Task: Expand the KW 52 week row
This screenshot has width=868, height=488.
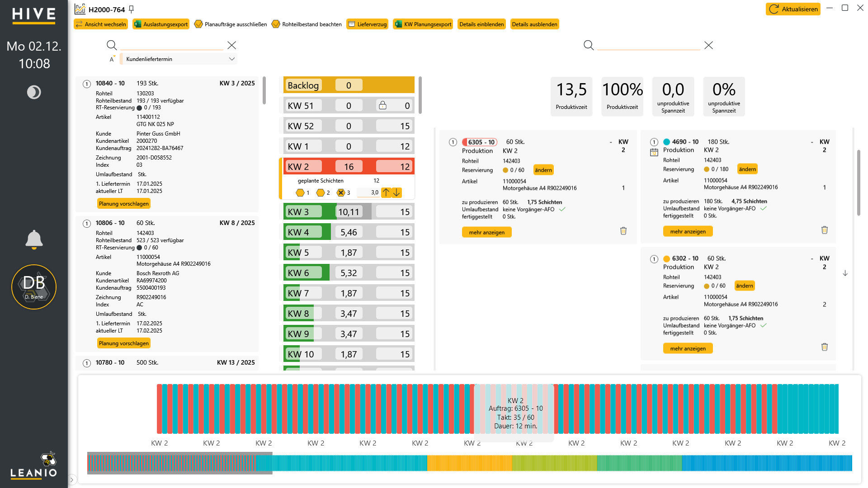Action: tap(349, 126)
